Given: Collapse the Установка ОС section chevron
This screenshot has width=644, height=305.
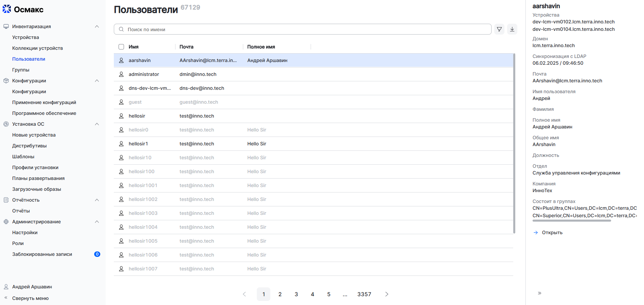Looking at the screenshot, I should tap(97, 124).
